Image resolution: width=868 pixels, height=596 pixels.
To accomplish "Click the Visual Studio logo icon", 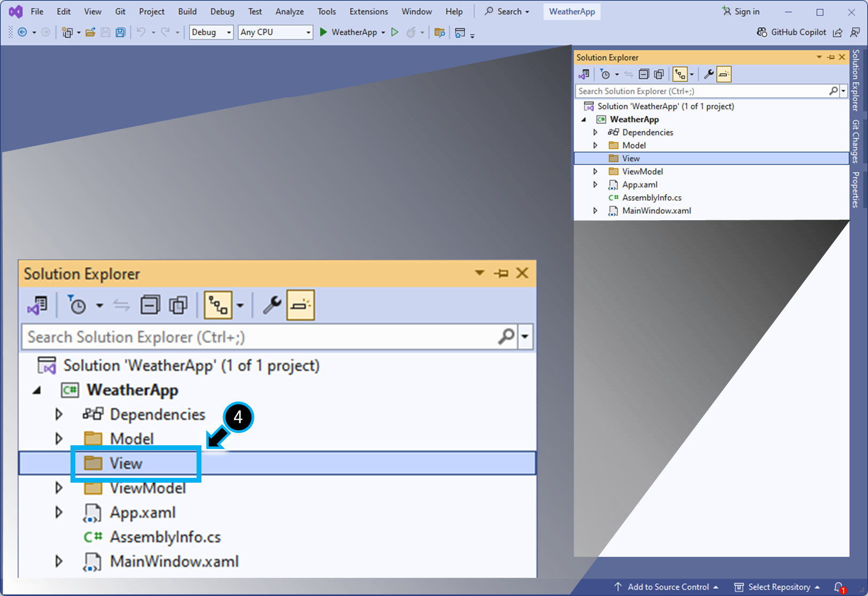I will (16, 11).
